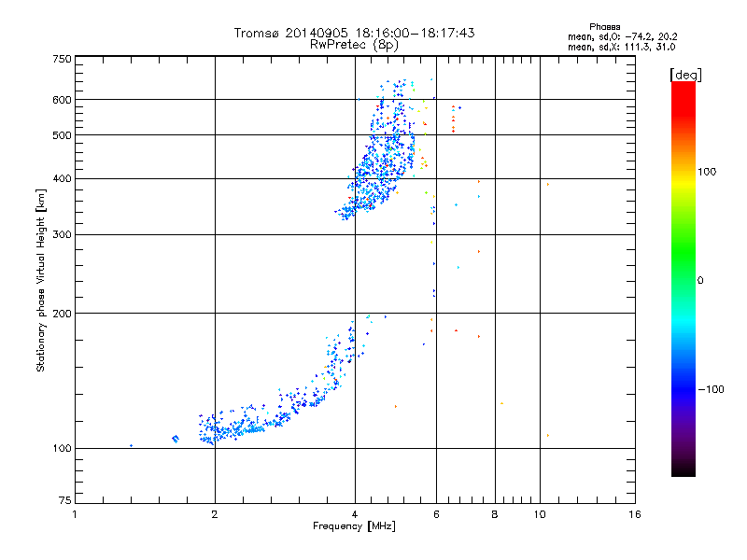Click the colorbar tick label '-100'
Viewport: 747px width, 560px height.
711,389
